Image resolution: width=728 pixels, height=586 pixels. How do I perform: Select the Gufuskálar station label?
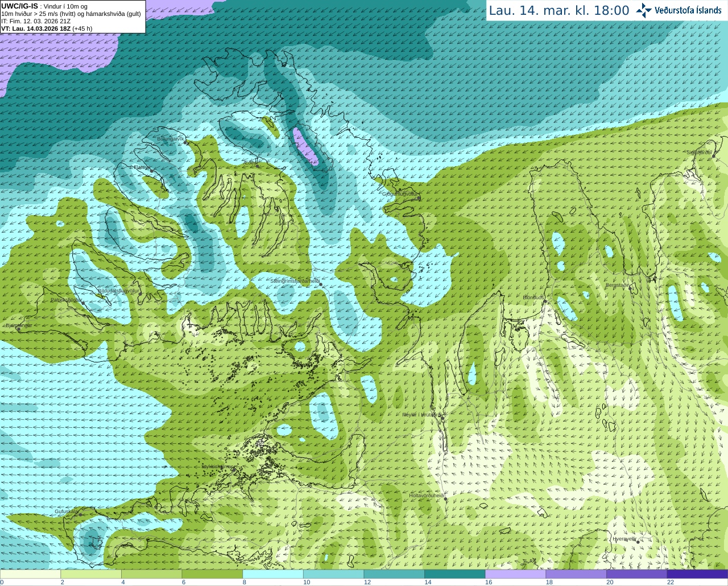pyautogui.click(x=66, y=511)
